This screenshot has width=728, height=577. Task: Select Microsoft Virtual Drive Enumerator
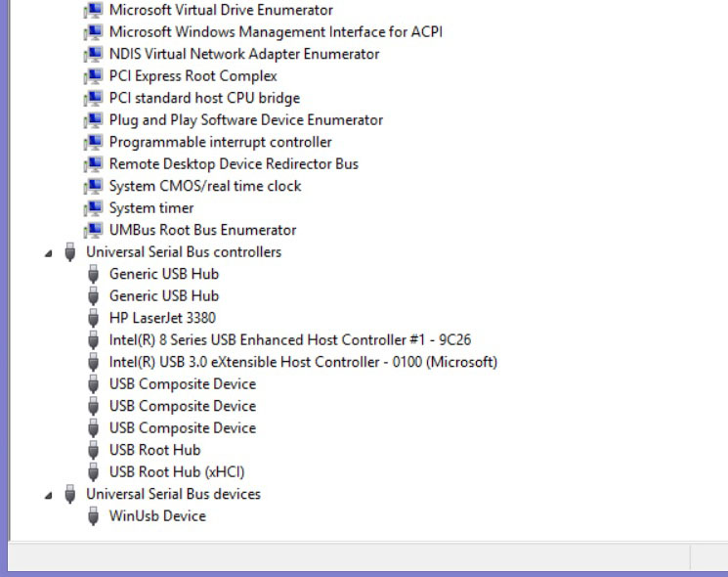(x=221, y=10)
